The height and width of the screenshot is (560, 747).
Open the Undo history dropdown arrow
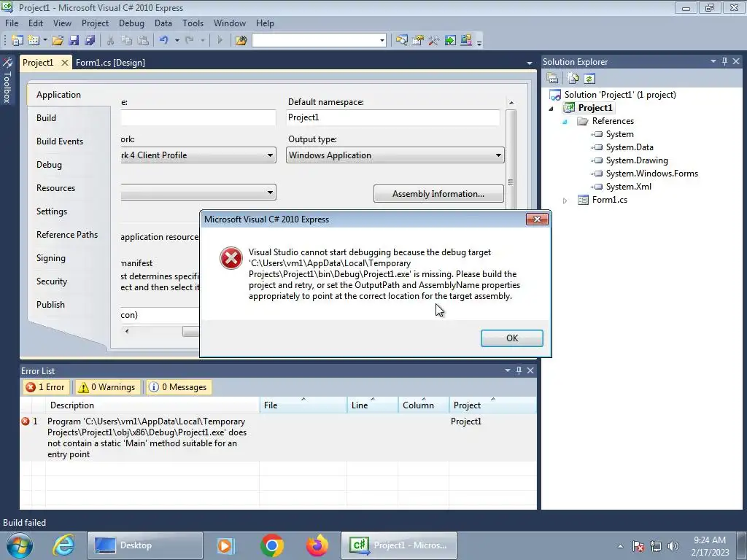coord(177,41)
